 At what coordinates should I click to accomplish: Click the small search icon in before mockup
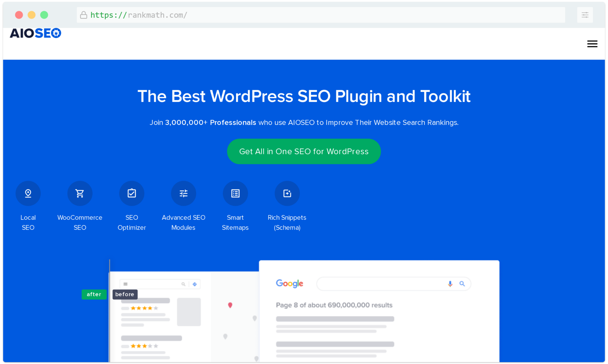tap(183, 284)
